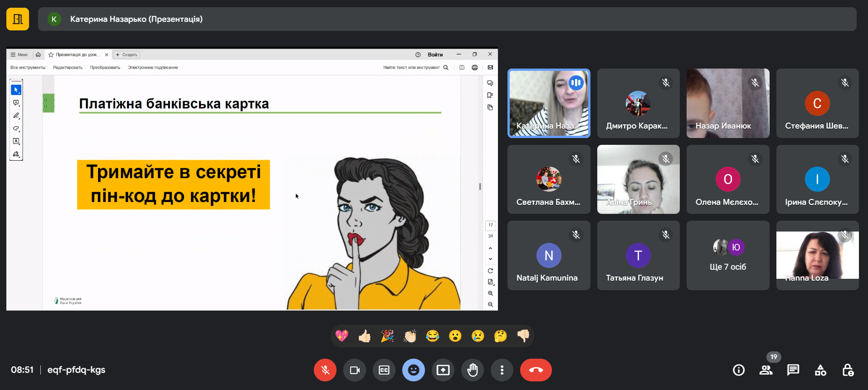Open meeting details info icon
Image resolution: width=868 pixels, height=390 pixels.
[x=739, y=370]
